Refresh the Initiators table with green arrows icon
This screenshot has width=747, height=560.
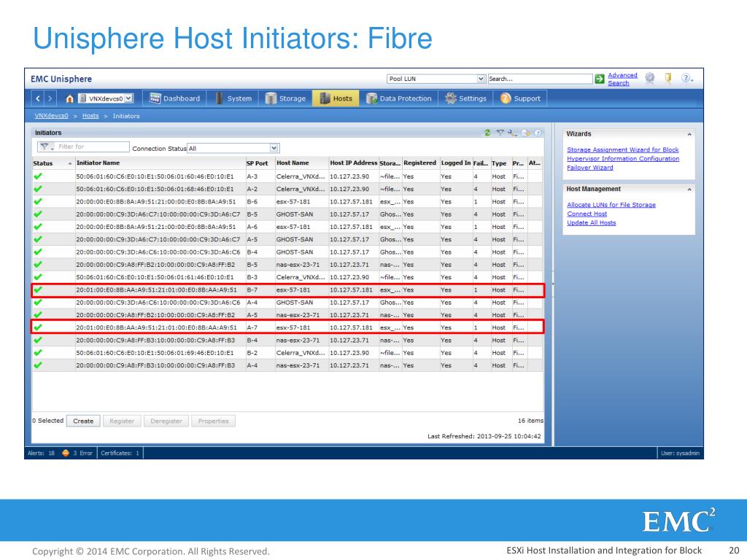[487, 133]
